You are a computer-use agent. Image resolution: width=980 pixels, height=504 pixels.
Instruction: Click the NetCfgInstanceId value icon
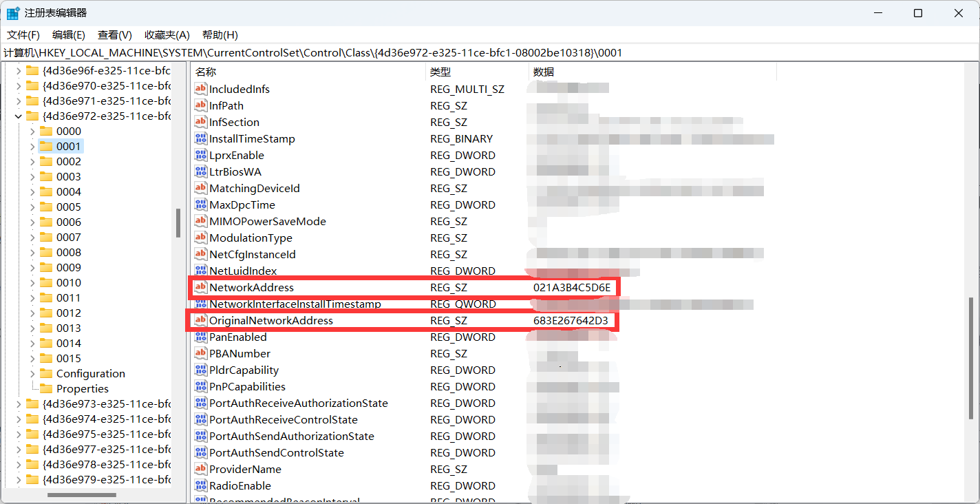[200, 254]
